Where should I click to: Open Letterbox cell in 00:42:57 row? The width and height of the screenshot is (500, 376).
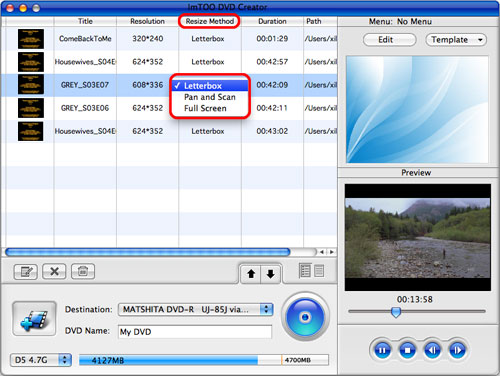[x=210, y=62]
